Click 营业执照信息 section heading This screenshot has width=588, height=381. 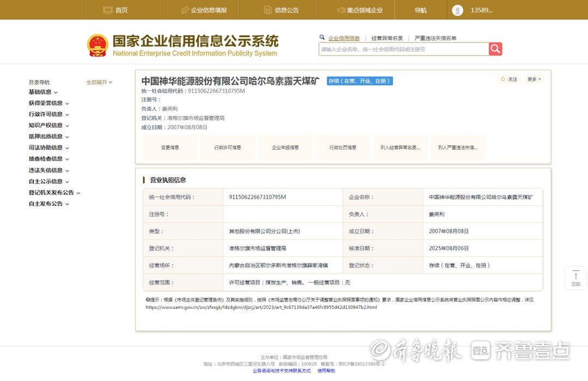[168, 180]
